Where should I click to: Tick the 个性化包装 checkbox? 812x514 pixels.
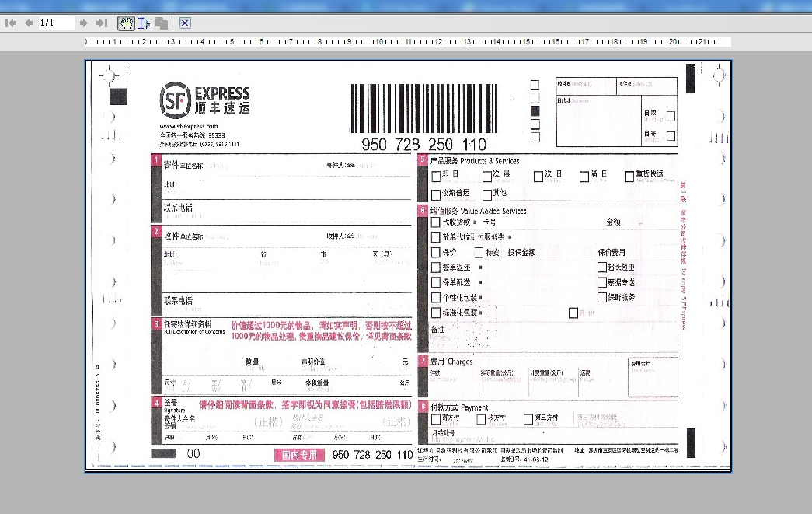(436, 298)
